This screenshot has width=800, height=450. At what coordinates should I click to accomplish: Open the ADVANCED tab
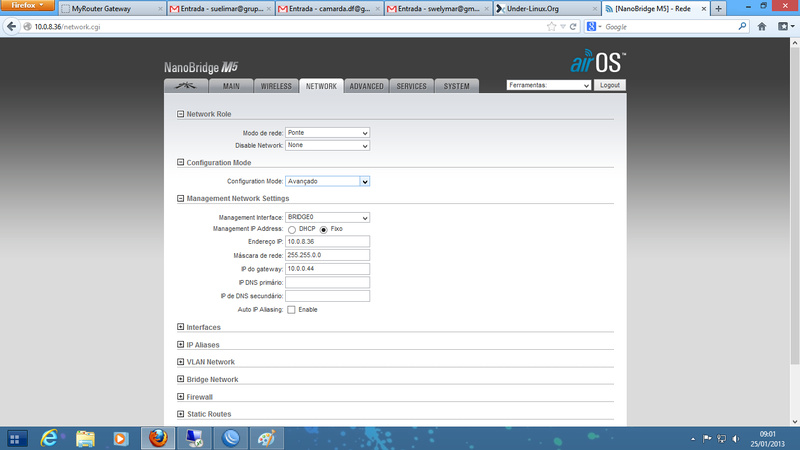[x=366, y=86]
